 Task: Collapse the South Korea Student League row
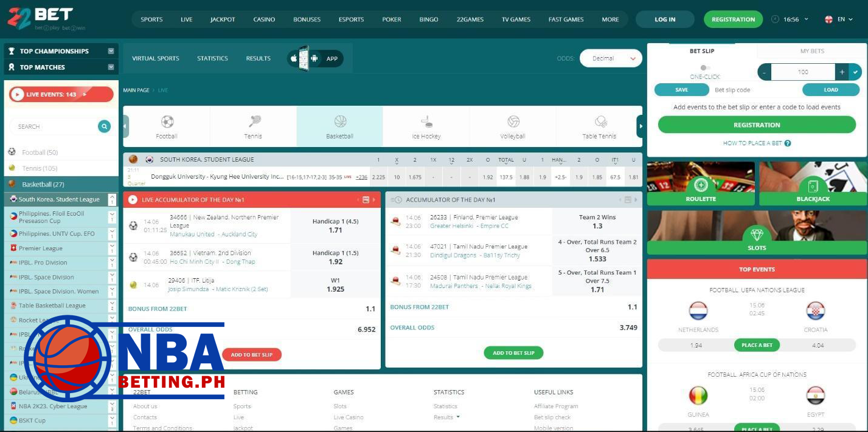[x=112, y=199]
